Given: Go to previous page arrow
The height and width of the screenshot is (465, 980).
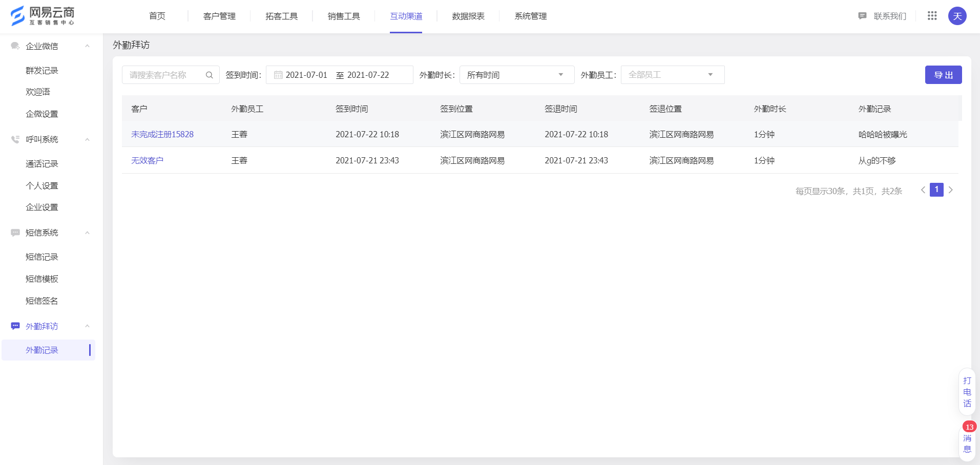Looking at the screenshot, I should 923,190.
